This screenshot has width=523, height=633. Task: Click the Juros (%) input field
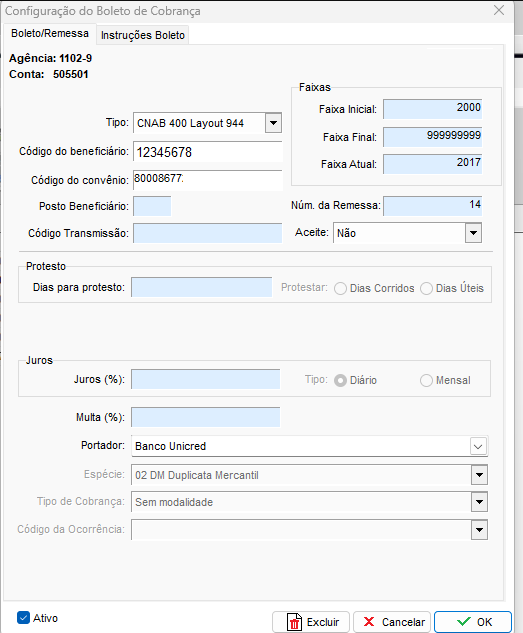tap(206, 379)
